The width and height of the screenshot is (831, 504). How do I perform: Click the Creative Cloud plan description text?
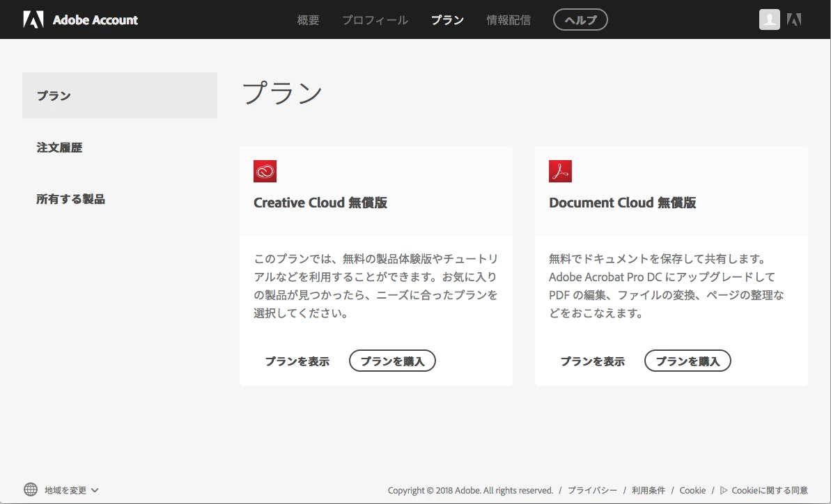tap(375, 286)
